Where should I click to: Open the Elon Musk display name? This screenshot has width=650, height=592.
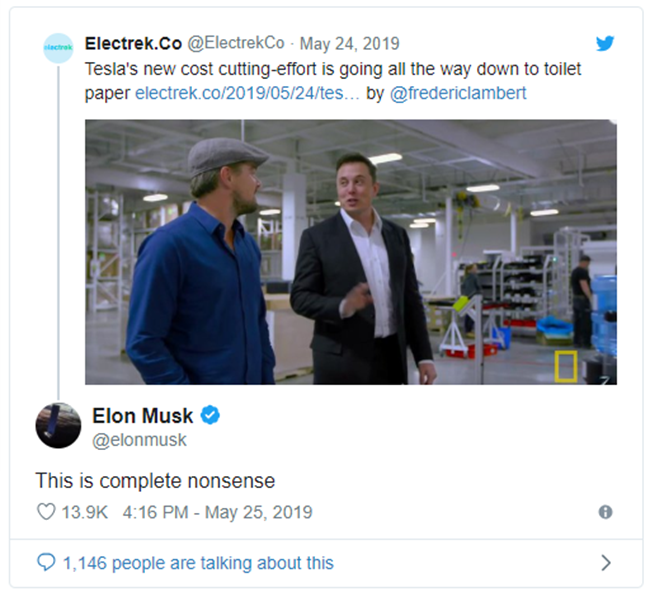pyautogui.click(x=142, y=415)
